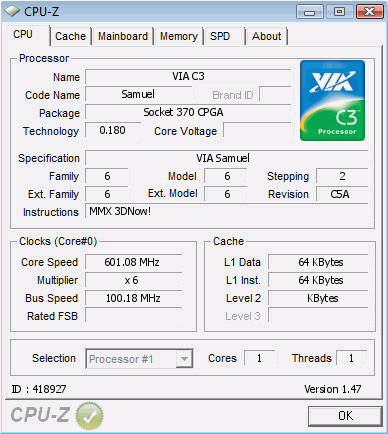Minimize the CPU-Z window

(x=310, y=12)
